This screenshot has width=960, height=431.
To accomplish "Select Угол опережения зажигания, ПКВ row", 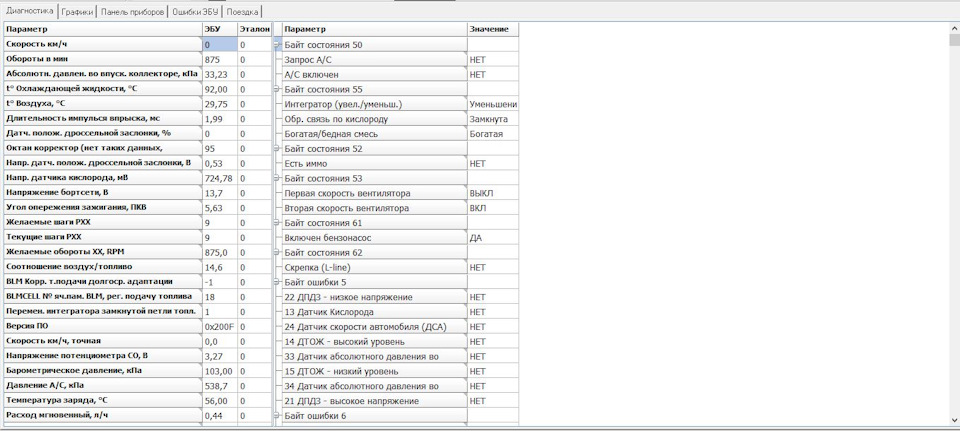I will 103,208.
